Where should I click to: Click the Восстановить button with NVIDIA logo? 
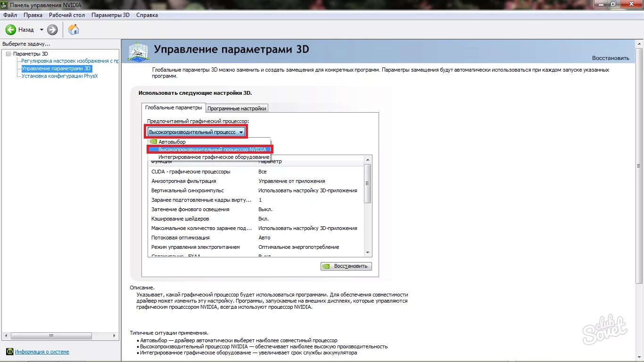(346, 266)
